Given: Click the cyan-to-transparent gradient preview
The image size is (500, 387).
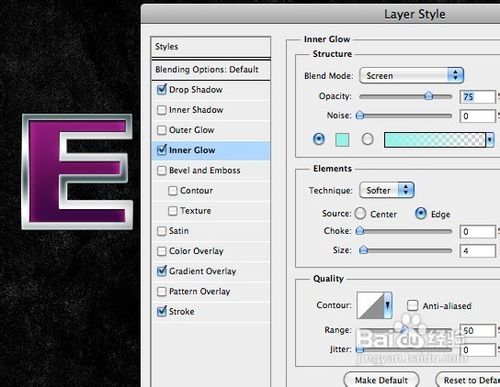Looking at the screenshot, I should 435,140.
